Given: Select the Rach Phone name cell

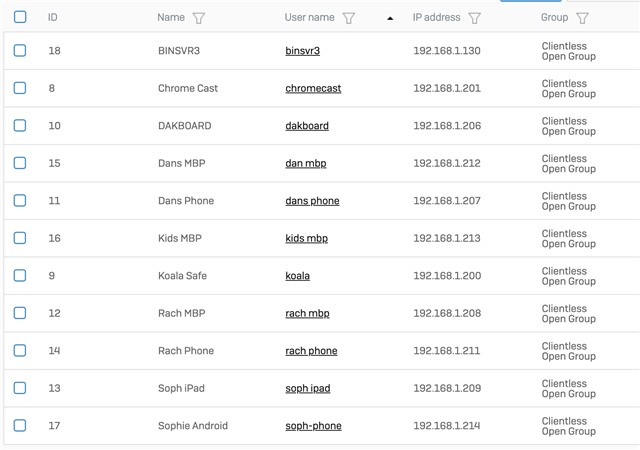Looking at the screenshot, I should tap(186, 351).
